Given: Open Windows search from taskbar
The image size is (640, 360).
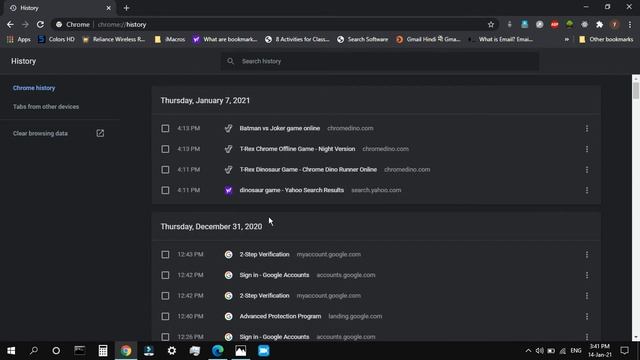Looking at the screenshot, I should (x=34, y=351).
